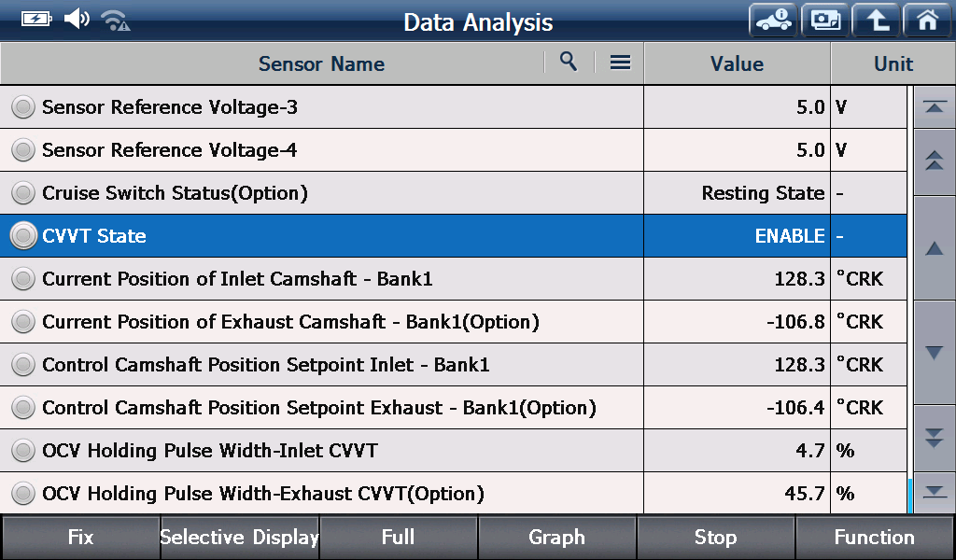Select the CVVT State radio button
The width and height of the screenshot is (956, 560).
click(23, 236)
